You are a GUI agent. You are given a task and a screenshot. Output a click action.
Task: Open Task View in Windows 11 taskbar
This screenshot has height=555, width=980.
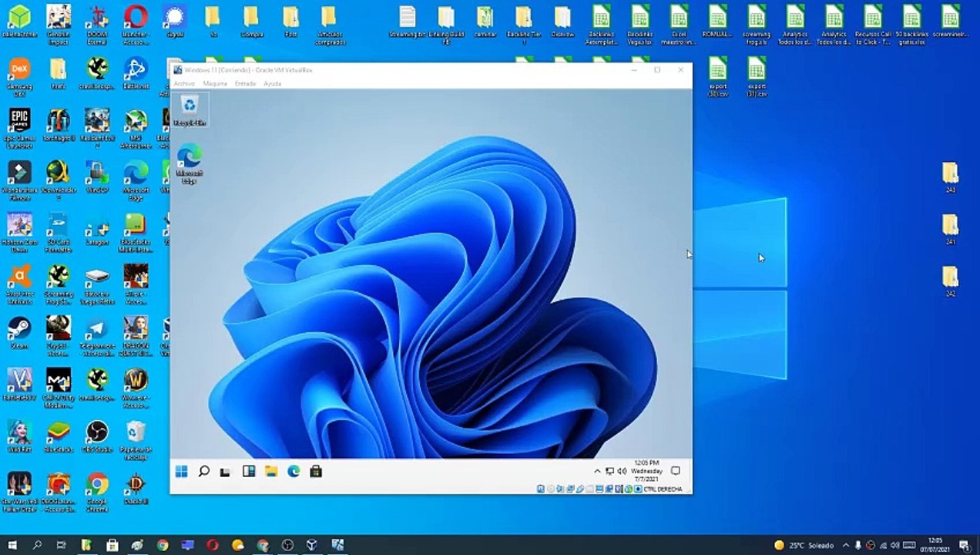click(225, 471)
